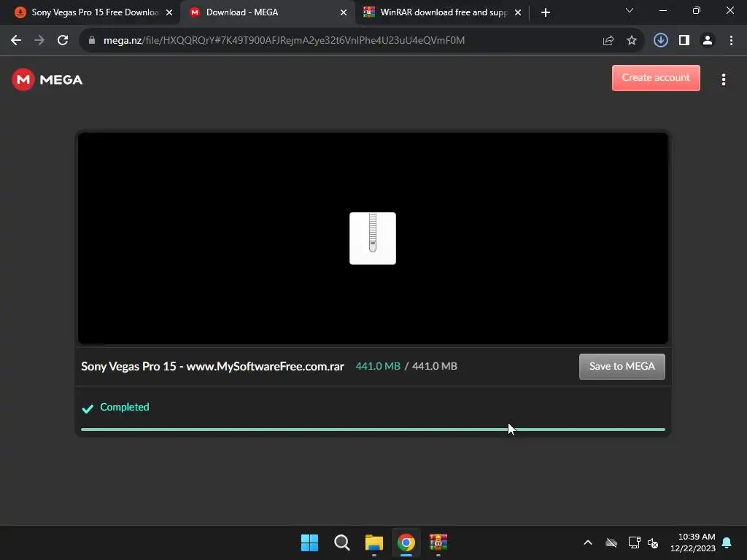Close the WinRAR download tab

(x=518, y=12)
